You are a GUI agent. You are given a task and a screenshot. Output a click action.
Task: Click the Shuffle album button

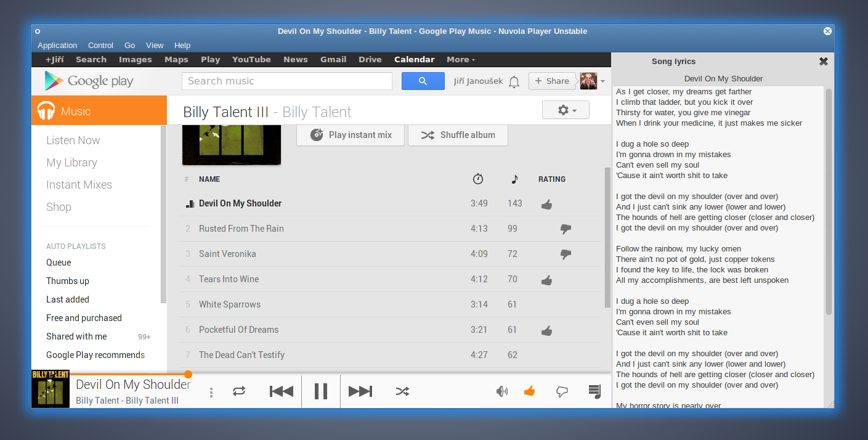pyautogui.click(x=458, y=135)
